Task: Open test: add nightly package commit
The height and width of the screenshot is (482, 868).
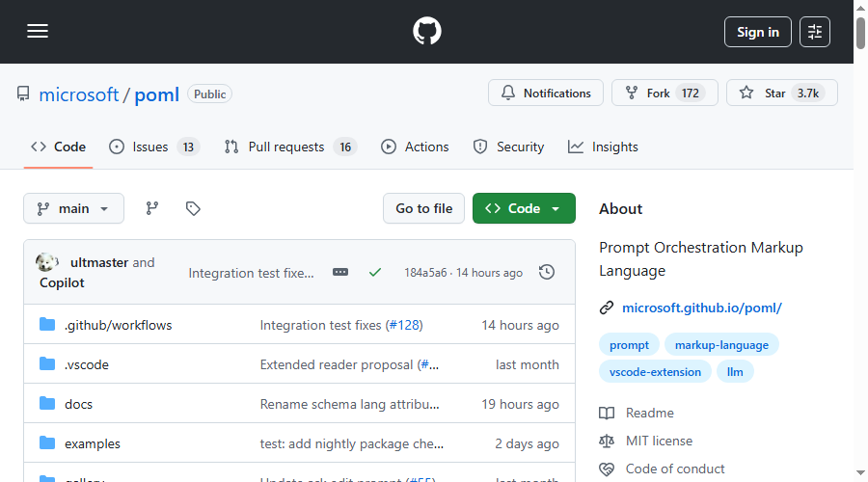Action: [x=351, y=443]
